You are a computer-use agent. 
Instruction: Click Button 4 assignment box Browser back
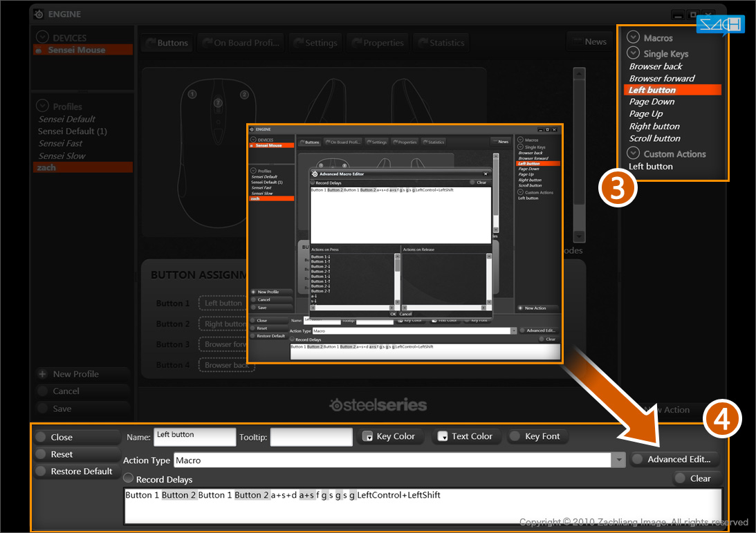(226, 365)
